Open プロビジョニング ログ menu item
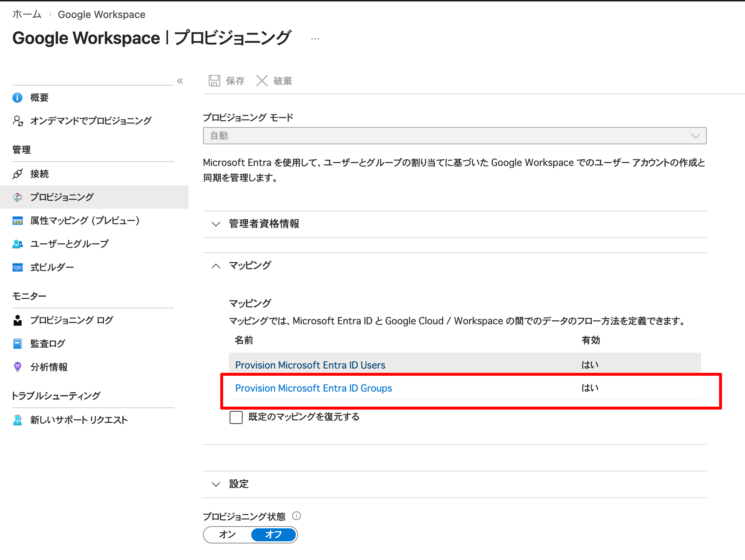Image resolution: width=745 pixels, height=560 pixels. 71,320
